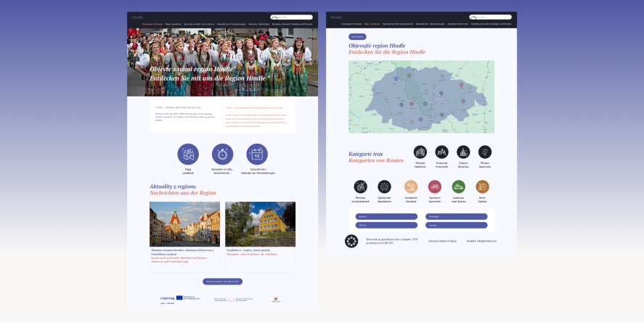
Task: Click the purple button below the news cards
Action: pos(222,281)
